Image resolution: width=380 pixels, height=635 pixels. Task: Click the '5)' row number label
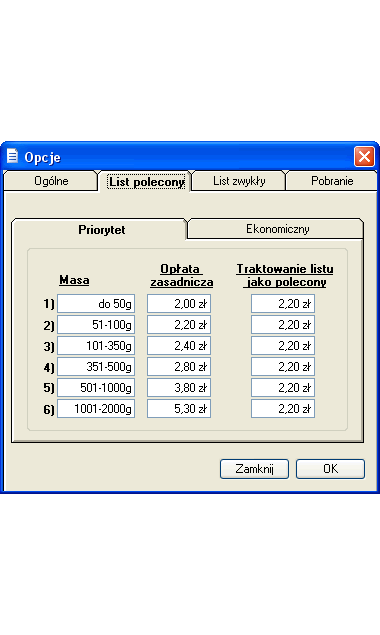pyautogui.click(x=49, y=388)
